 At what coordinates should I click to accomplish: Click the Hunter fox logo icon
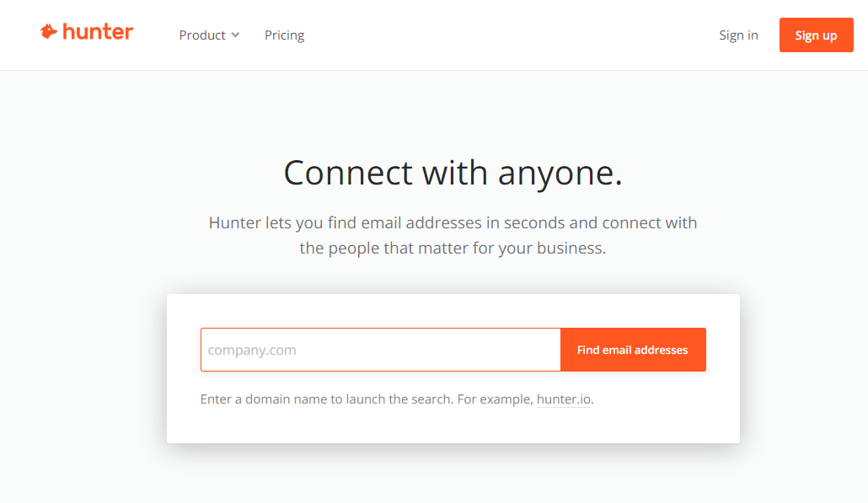[49, 32]
